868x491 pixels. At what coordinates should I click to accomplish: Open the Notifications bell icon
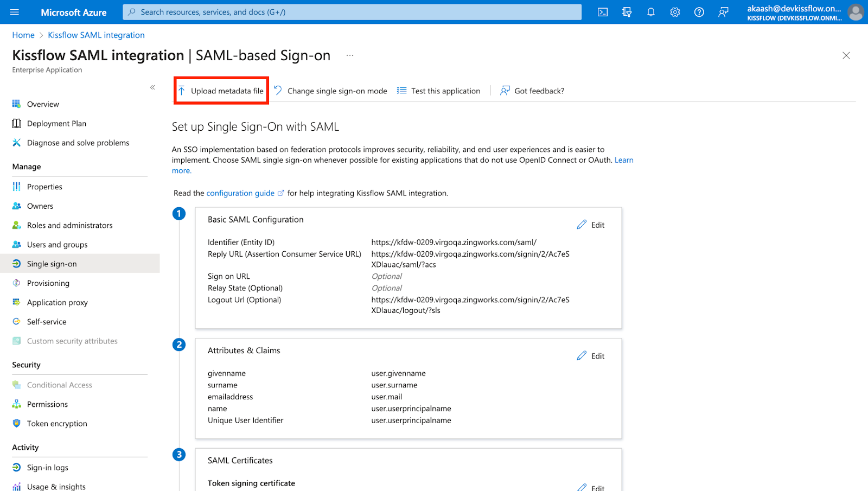point(650,11)
